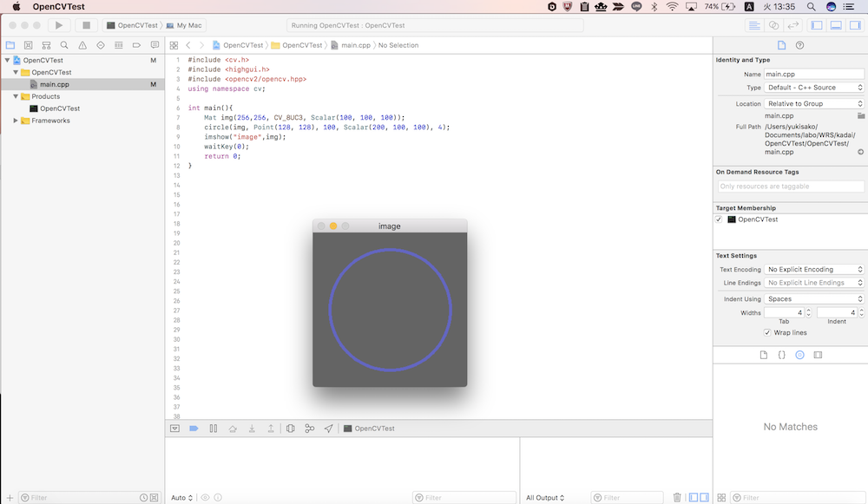Show the Quick Help inspector tab

pyautogui.click(x=800, y=45)
